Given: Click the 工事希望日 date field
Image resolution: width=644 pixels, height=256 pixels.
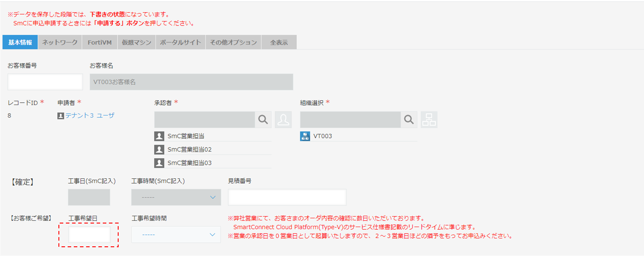Looking at the screenshot, I should tap(89, 234).
